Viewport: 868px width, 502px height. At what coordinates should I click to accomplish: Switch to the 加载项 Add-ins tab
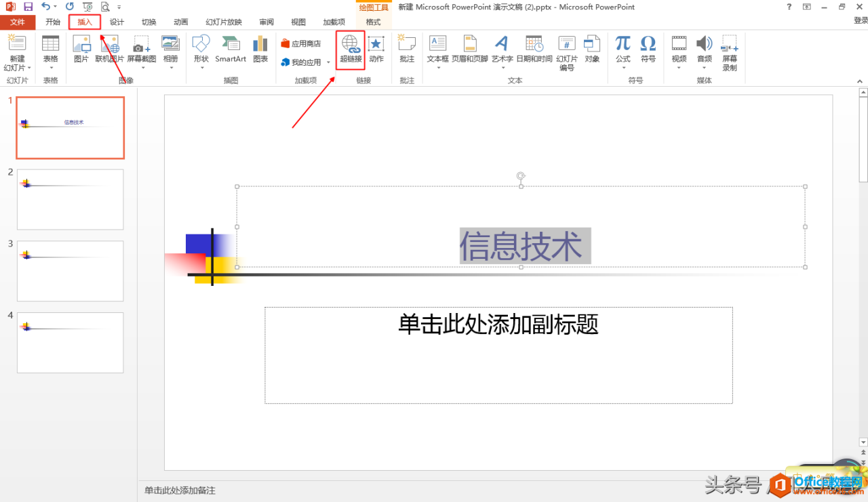pos(334,22)
